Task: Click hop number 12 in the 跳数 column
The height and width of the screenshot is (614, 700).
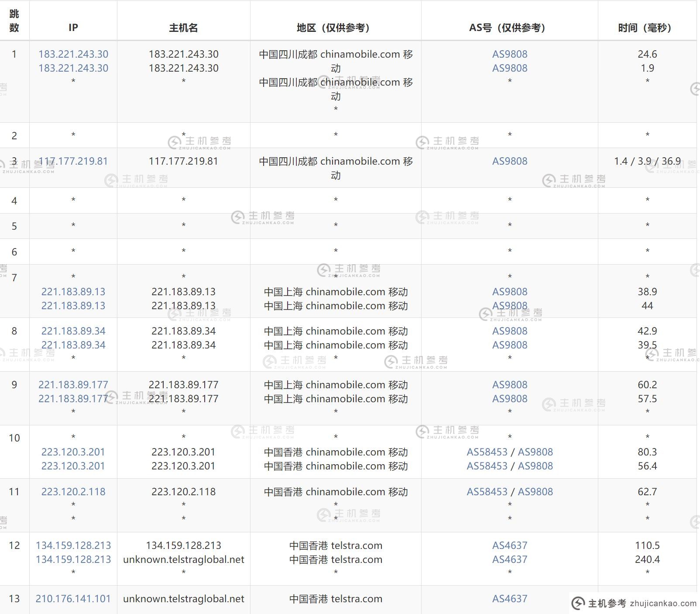Action: tap(14, 545)
